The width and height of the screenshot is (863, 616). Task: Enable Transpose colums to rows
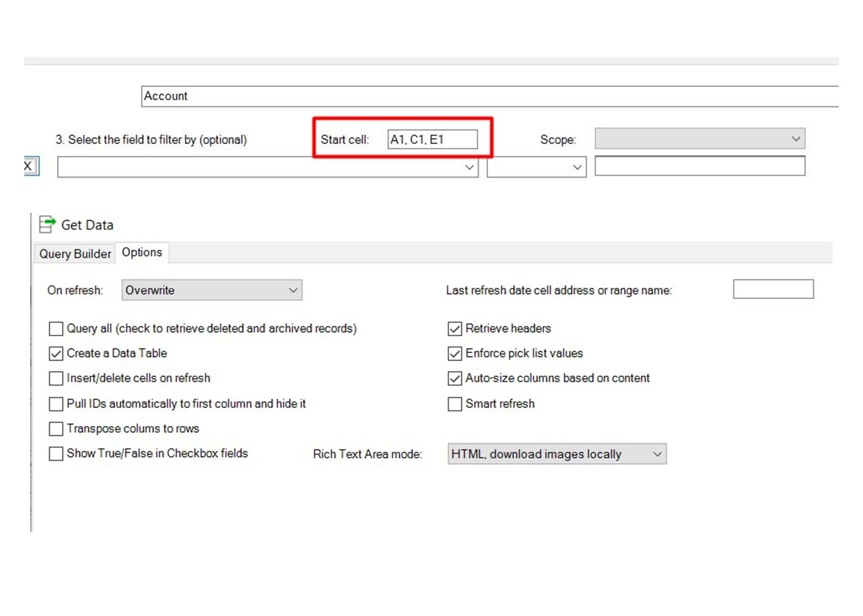point(56,429)
